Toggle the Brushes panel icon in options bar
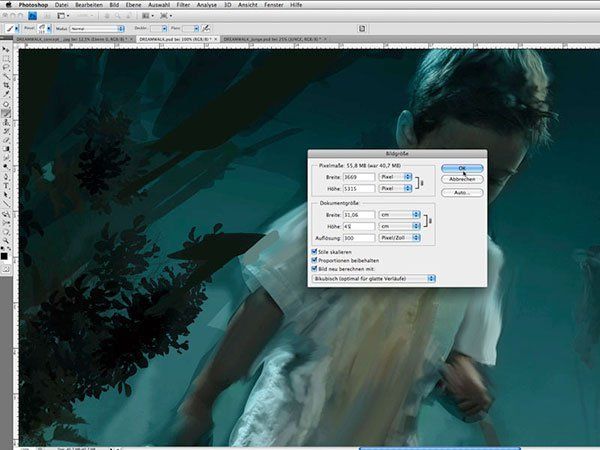The height and width of the screenshot is (450, 600). pos(362,29)
